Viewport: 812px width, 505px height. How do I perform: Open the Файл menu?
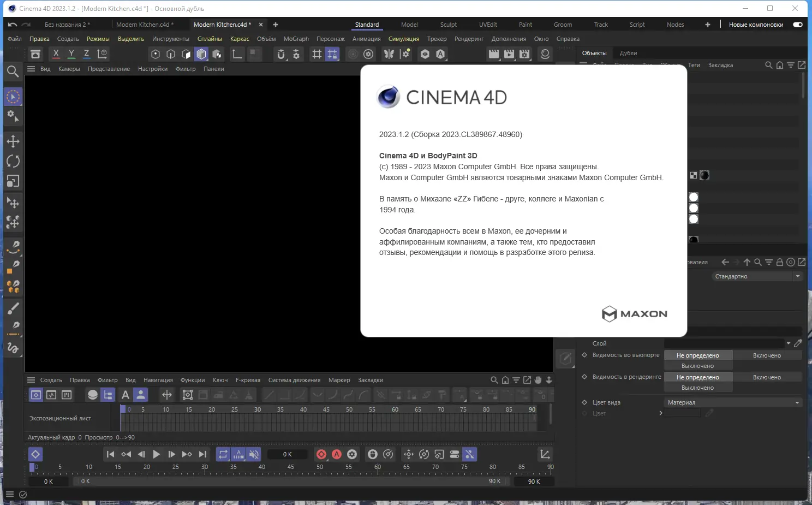click(x=15, y=39)
